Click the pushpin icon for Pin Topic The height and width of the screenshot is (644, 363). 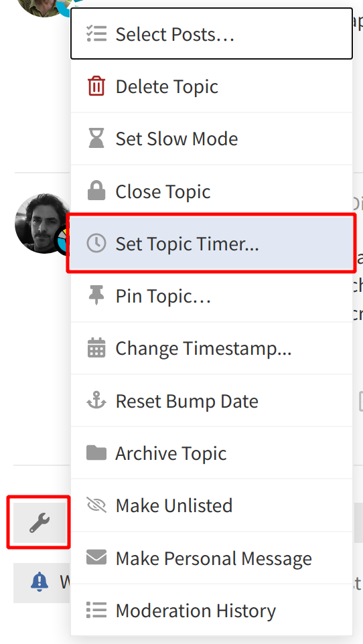tap(96, 296)
